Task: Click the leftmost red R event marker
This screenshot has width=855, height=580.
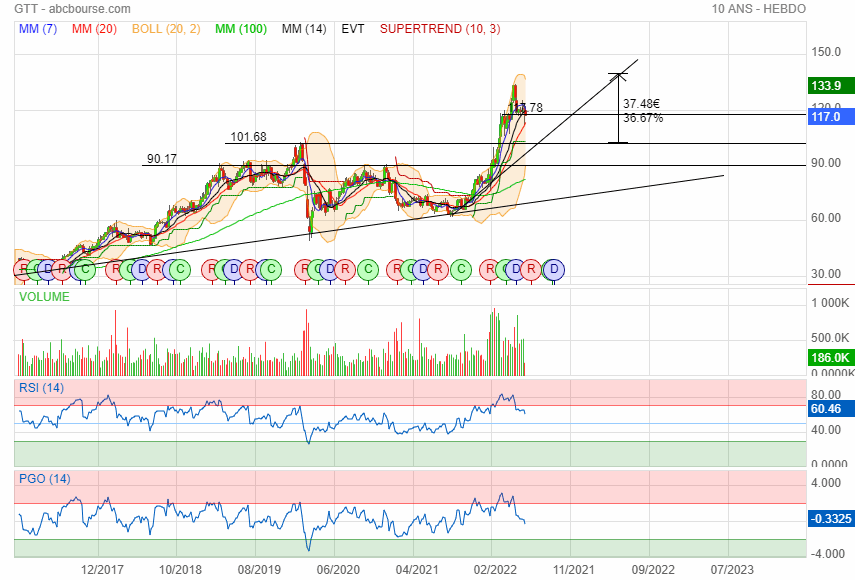Action: coord(22,269)
